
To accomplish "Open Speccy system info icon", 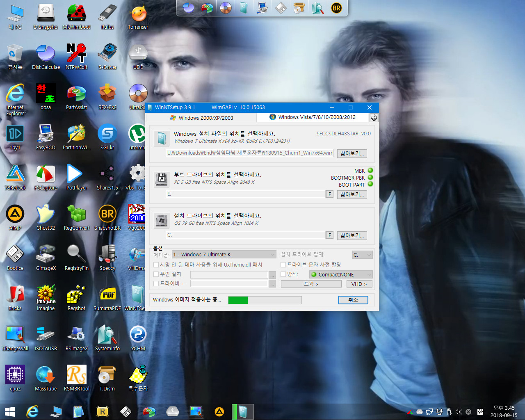I will (107, 258).
